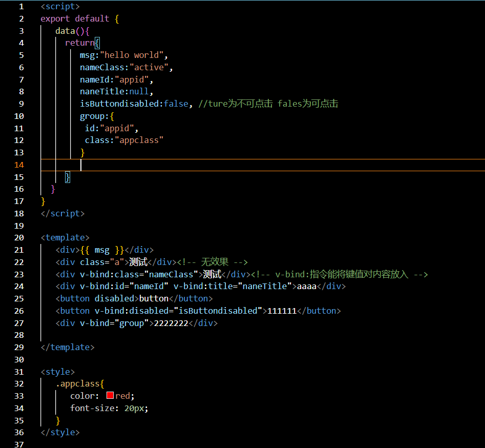Click the highlighted closing brace on line 15
The height and width of the screenshot is (448, 485).
(x=68, y=177)
